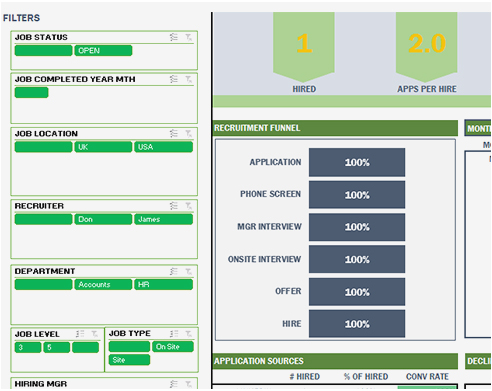The width and height of the screenshot is (492, 391).
Task: Toggle the blank item in Recruiter slicer
Action: [43, 219]
